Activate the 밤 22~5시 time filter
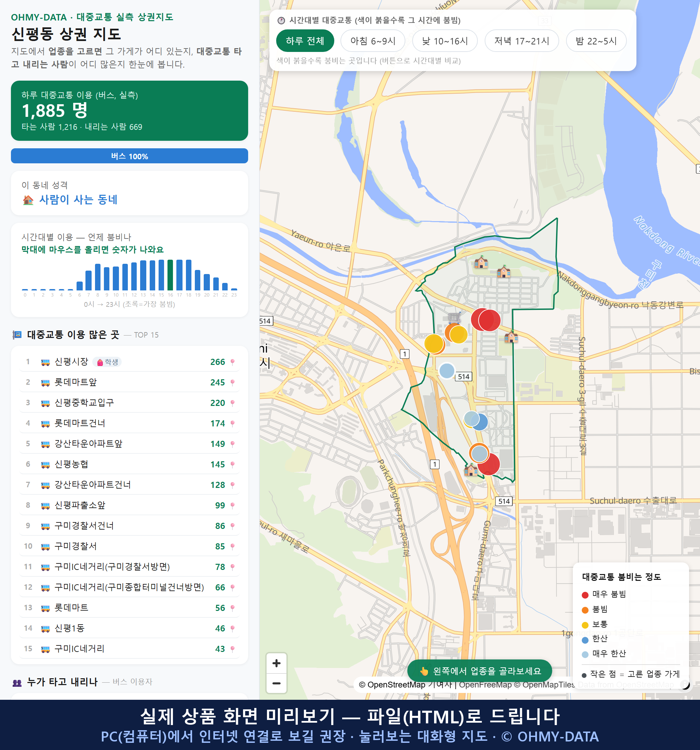 pyautogui.click(x=596, y=41)
